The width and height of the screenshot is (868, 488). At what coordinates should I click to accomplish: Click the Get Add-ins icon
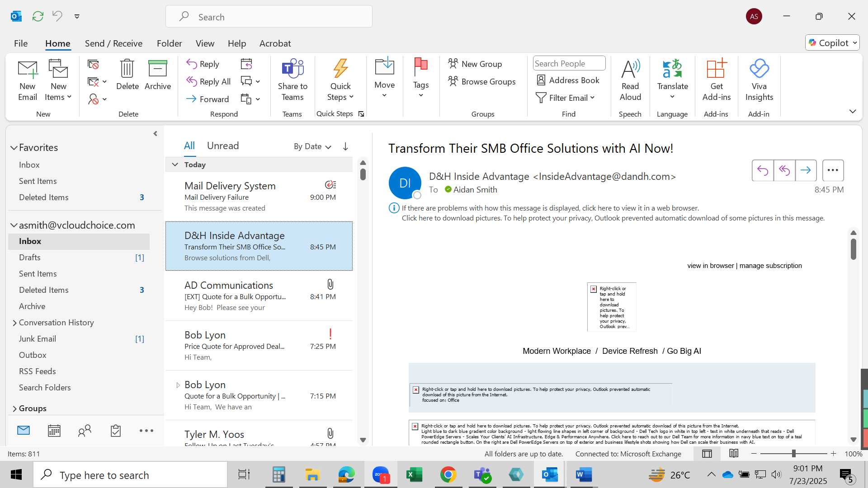[717, 69]
